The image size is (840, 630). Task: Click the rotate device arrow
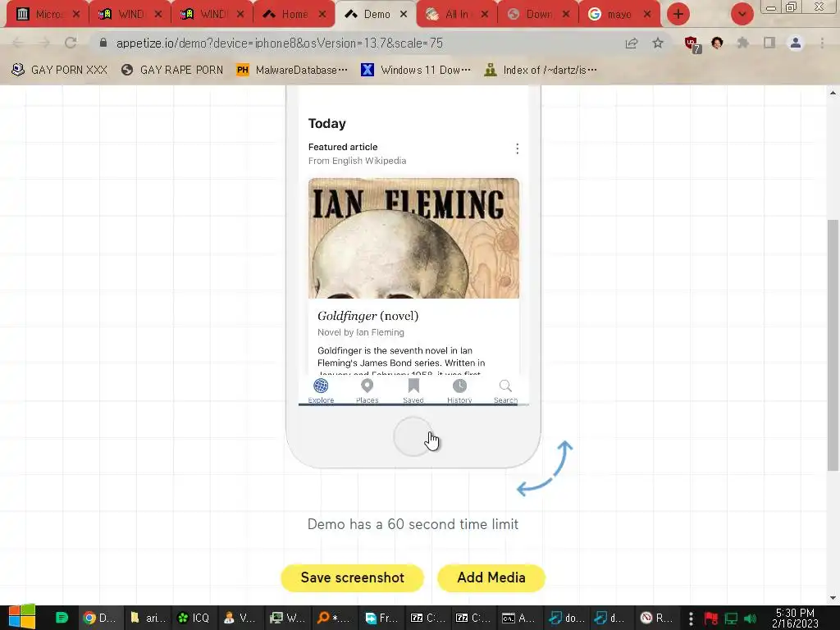click(545, 468)
